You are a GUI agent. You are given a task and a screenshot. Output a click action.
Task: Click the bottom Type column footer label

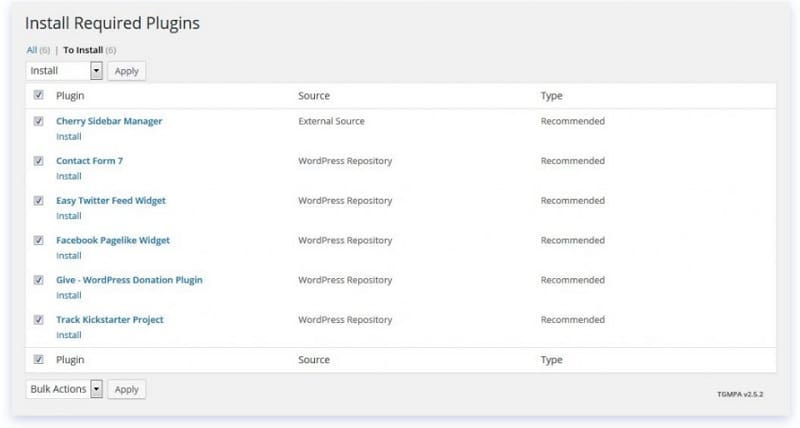coord(552,360)
